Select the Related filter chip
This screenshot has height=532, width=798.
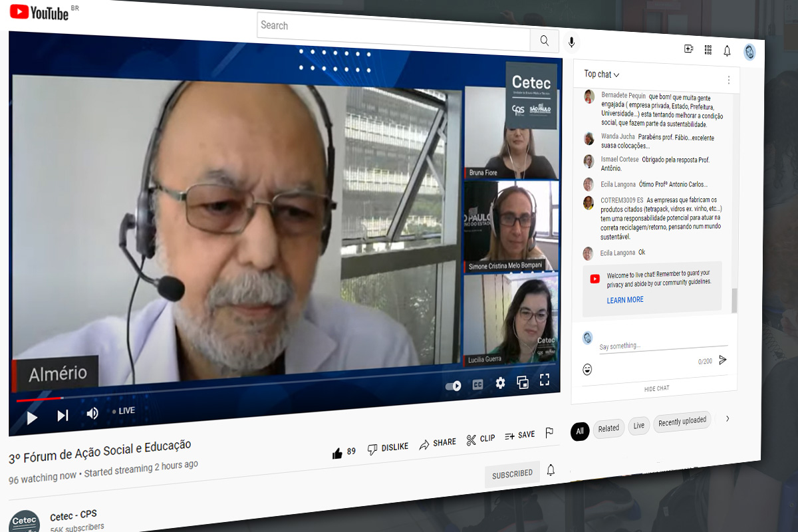[x=608, y=428]
